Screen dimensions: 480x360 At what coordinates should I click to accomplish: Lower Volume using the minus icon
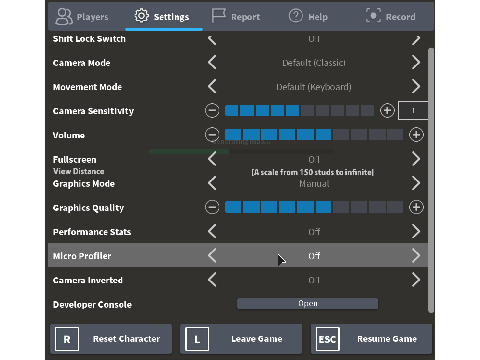point(212,135)
